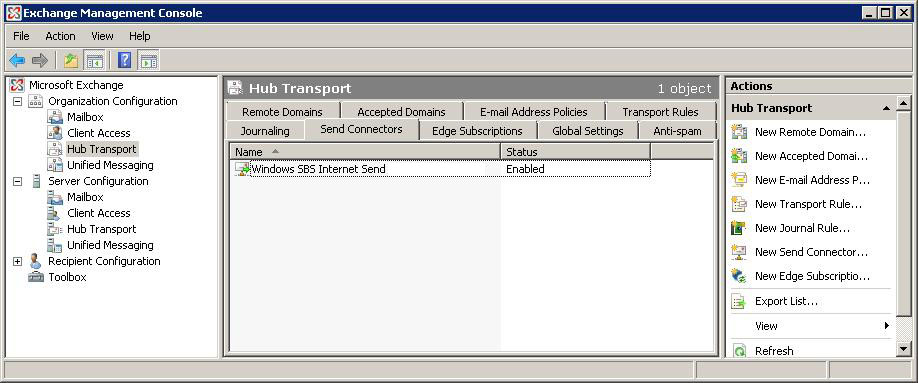Toggle the Show/Hide Console Tree icon
Viewport: 918px width, 383px height.
tap(94, 60)
